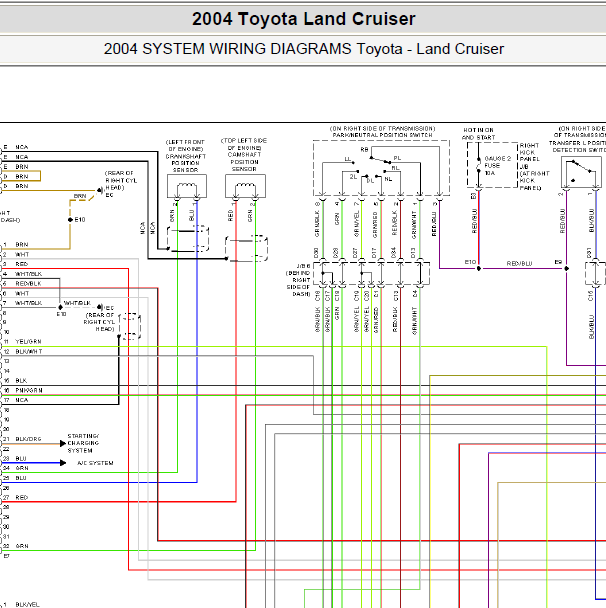Click the 'NL' contact label in the switch
606x608 pixels.
388,179
